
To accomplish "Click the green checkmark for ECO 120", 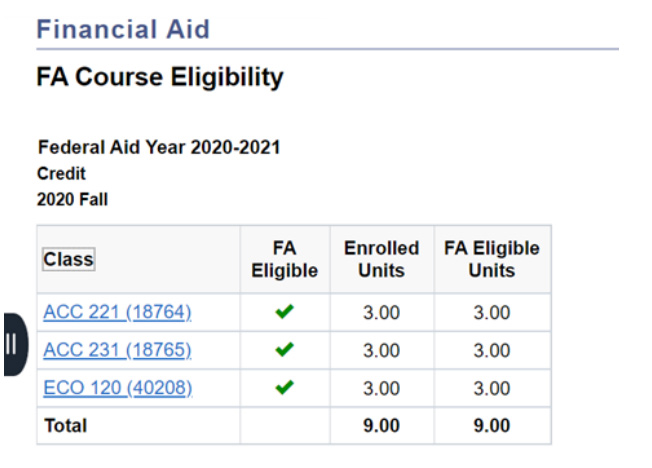I will [x=285, y=387].
